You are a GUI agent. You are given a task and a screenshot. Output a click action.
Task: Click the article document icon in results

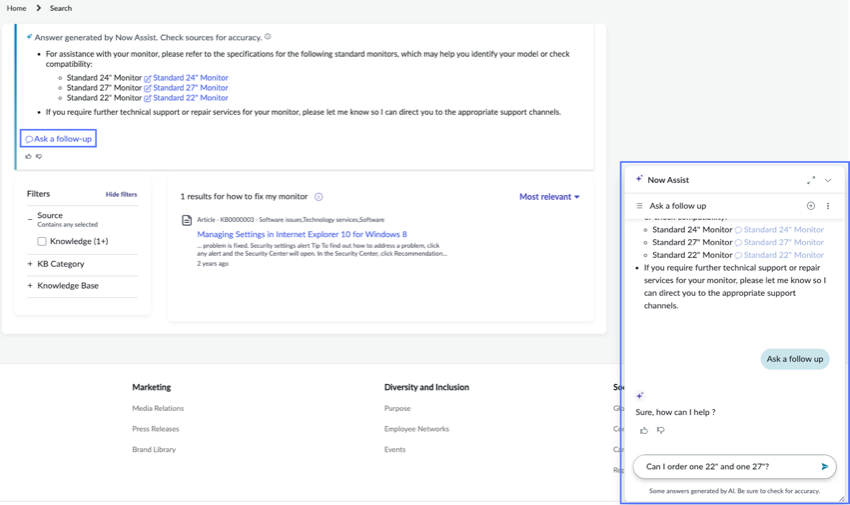tap(186, 220)
